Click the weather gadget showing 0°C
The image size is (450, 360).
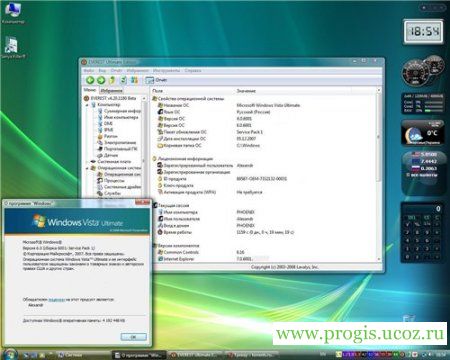pos(423,133)
